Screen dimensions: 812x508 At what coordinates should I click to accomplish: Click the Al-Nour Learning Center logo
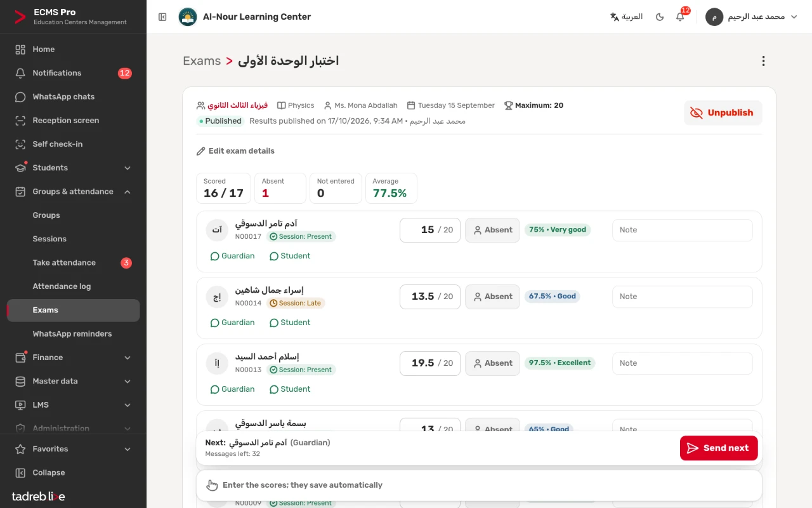(188, 17)
